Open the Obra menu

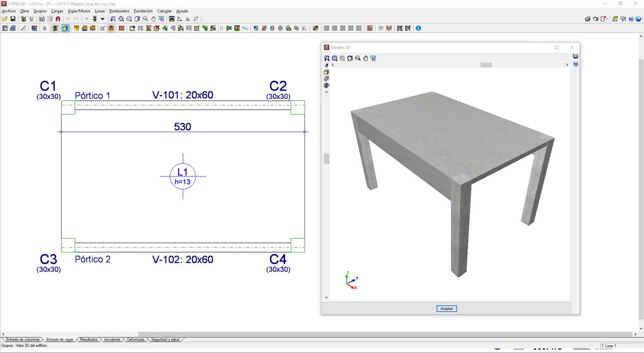click(x=24, y=11)
